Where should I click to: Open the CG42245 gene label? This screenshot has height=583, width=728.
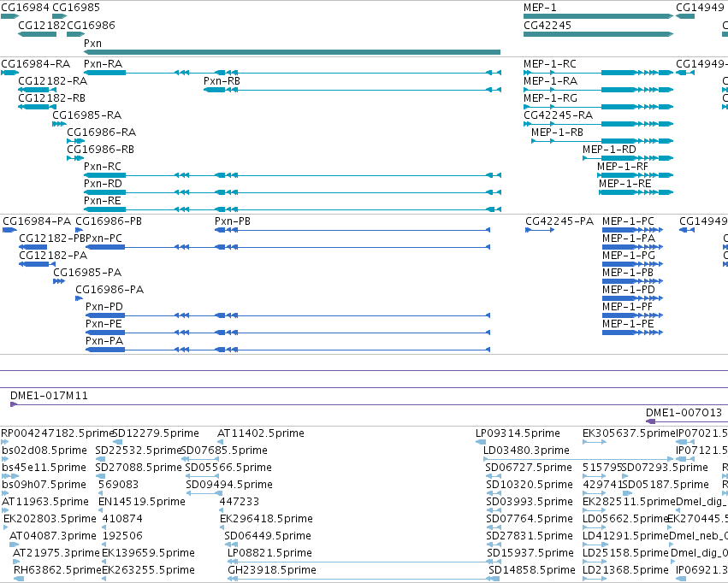[x=547, y=26]
